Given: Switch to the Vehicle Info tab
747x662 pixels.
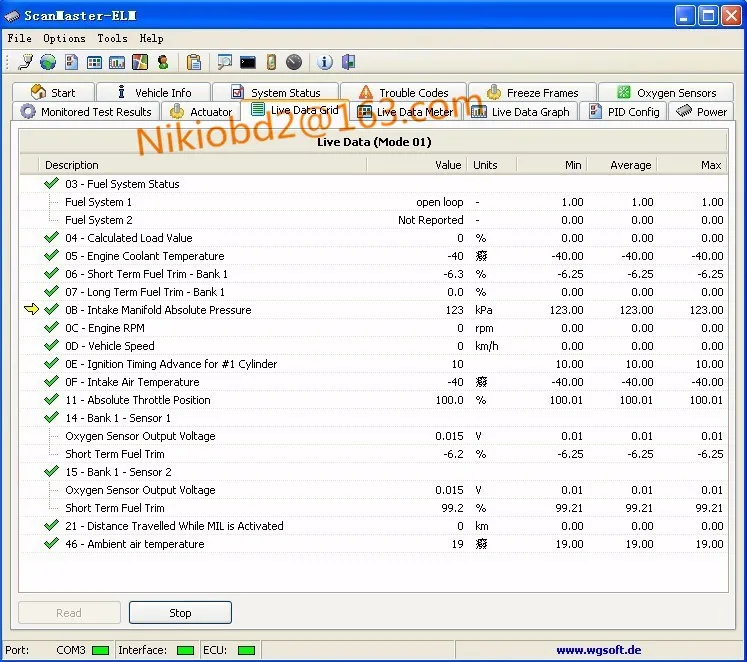Looking at the screenshot, I should tap(153, 92).
